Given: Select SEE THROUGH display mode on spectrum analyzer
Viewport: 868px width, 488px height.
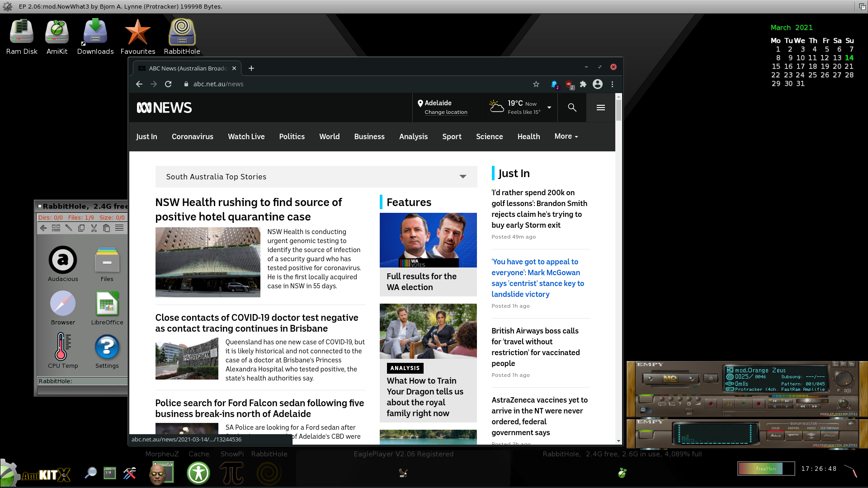Looking at the screenshot, I should (x=830, y=436).
